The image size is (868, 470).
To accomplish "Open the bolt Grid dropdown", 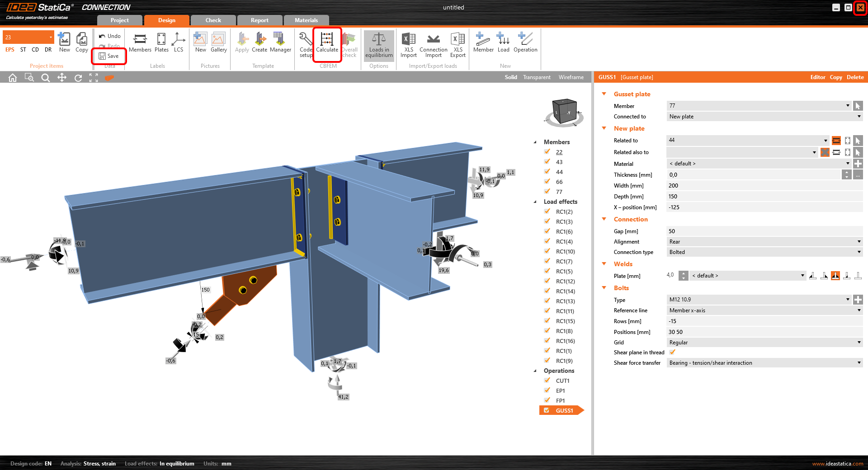I will [764, 343].
